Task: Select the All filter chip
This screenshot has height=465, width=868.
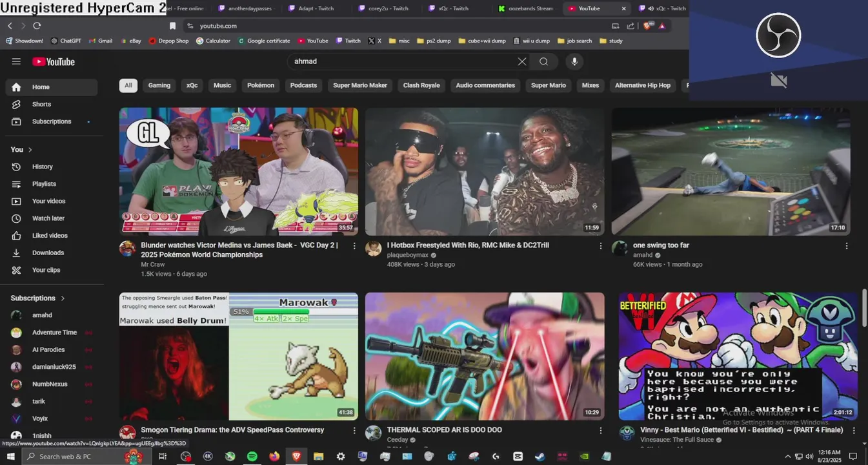Action: [x=128, y=85]
